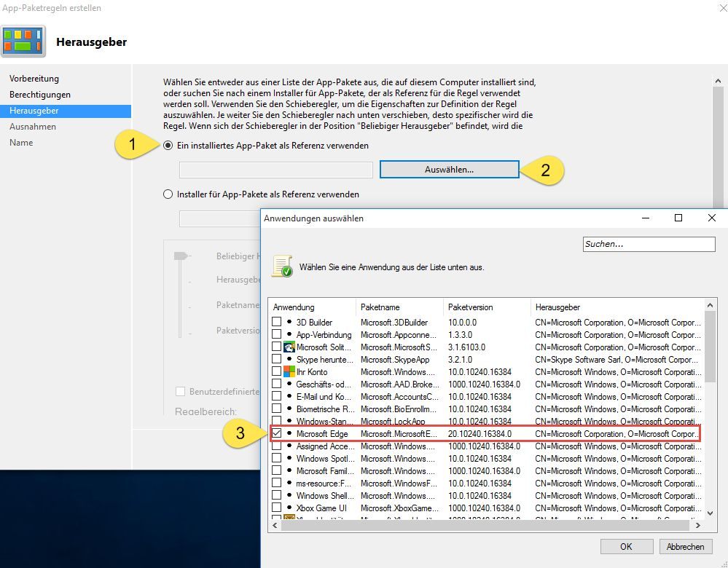Click the Suchen... search field

649,244
